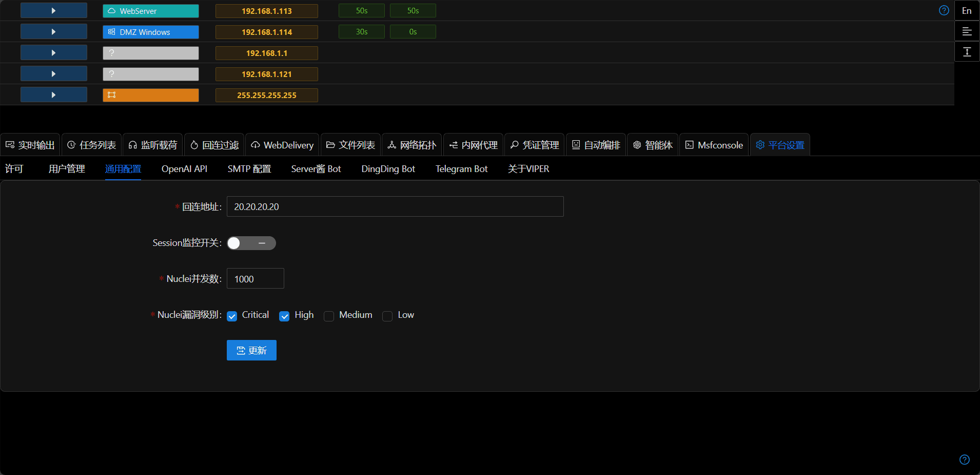Click IP address 192.168.1.121
Screen dimensions: 980x475
pyautogui.click(x=267, y=74)
